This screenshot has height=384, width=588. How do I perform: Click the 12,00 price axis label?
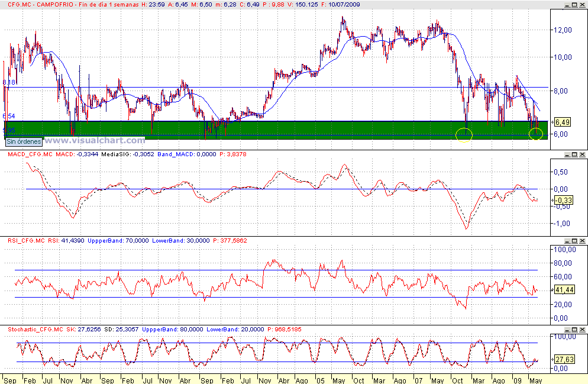563,30
